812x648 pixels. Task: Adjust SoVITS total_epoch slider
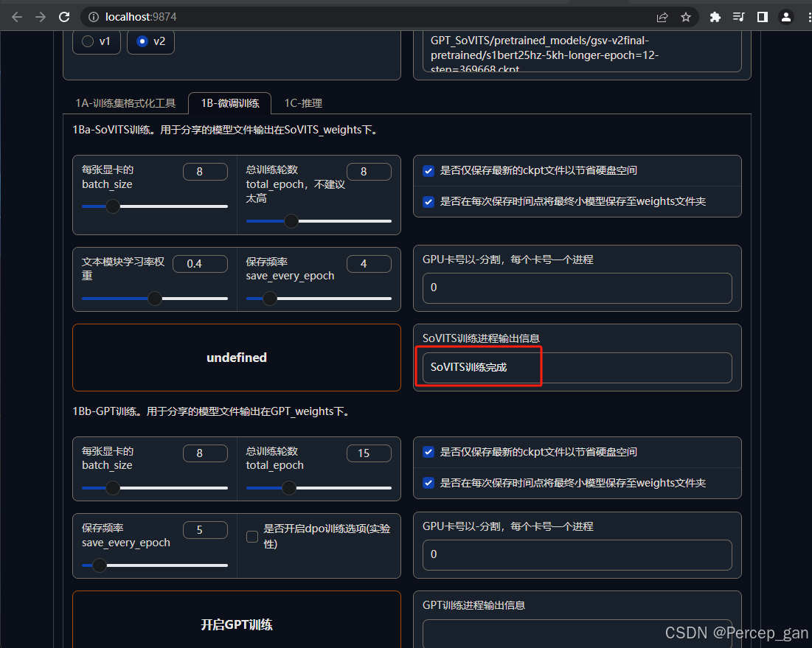click(x=319, y=221)
